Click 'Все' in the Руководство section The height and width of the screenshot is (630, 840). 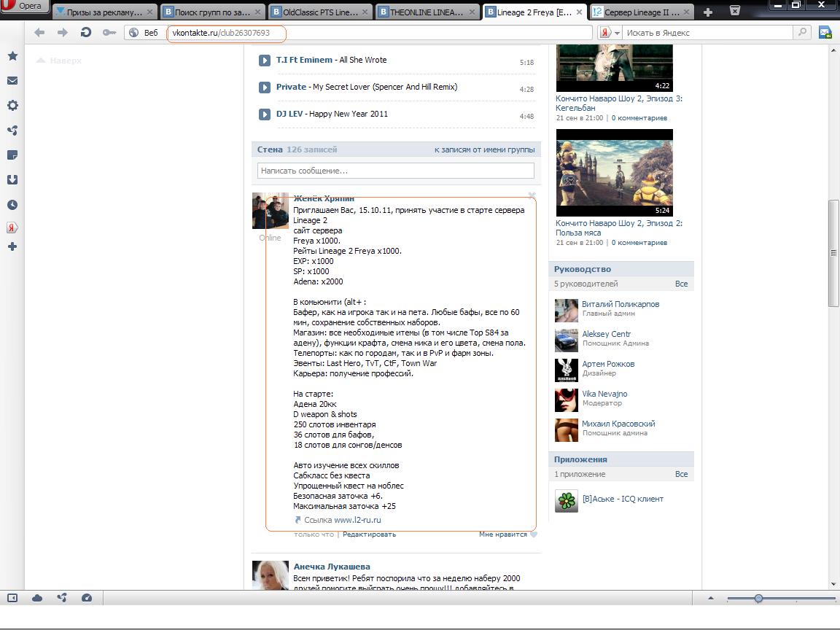tap(681, 284)
